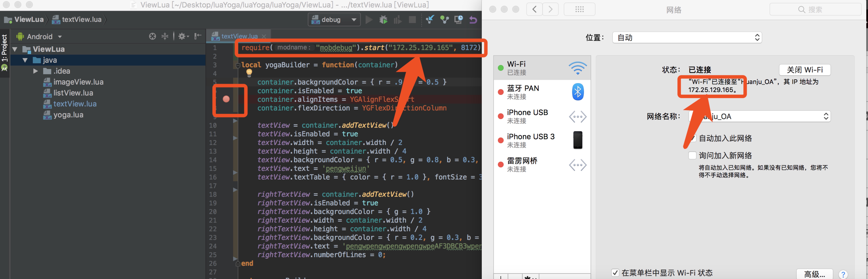Click the Hide project panel icon
This screenshot has height=279, width=868.
(198, 36)
